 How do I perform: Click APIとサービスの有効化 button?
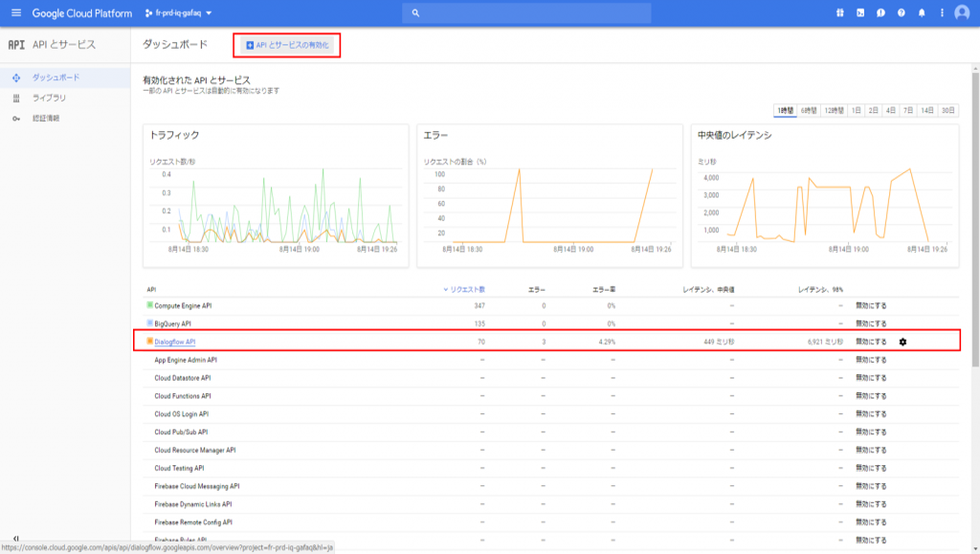tap(287, 45)
